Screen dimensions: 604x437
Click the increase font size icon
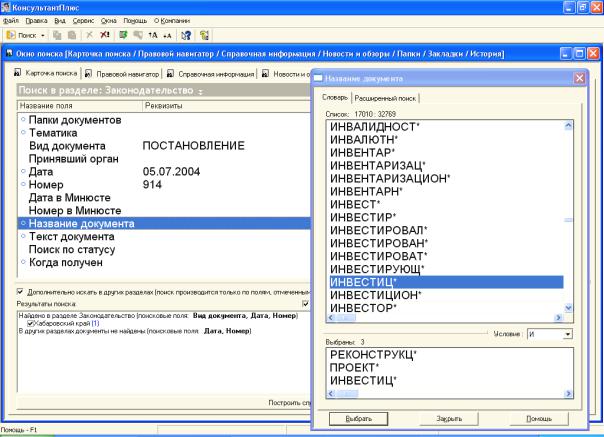pos(153,35)
